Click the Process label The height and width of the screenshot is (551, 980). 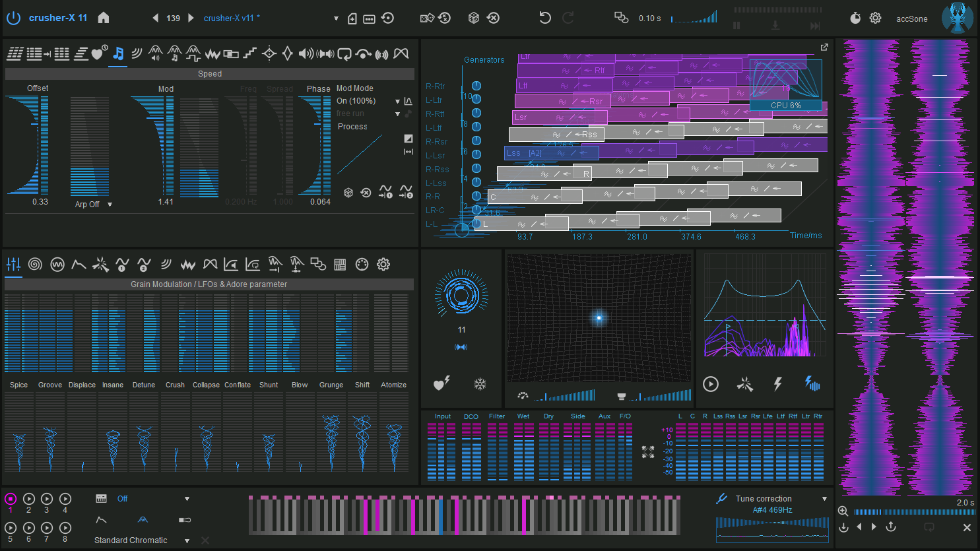pyautogui.click(x=352, y=127)
